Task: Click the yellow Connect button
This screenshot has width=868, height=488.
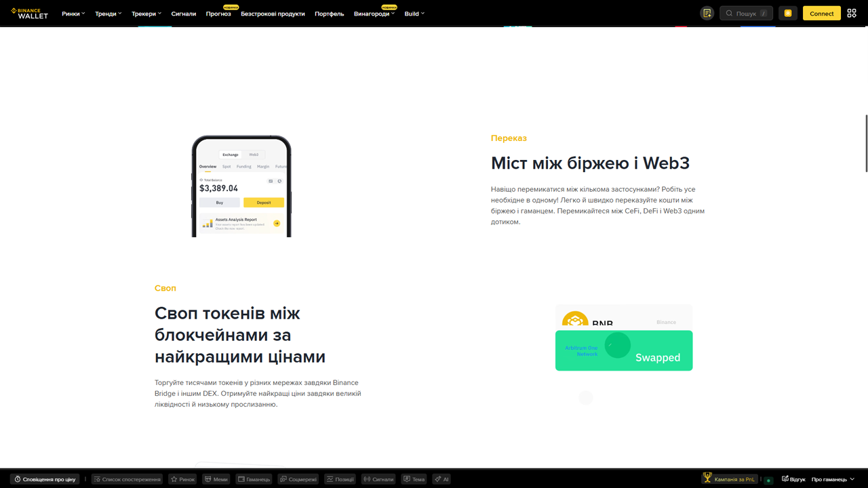Action: pos(822,13)
